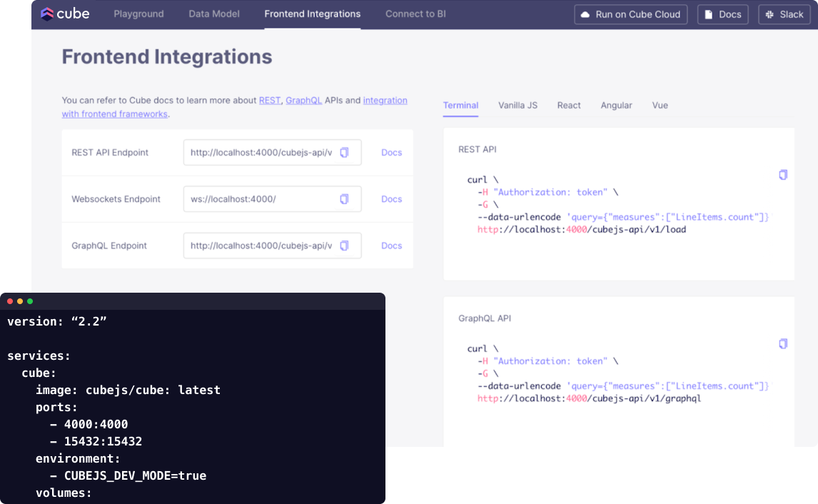Open Docs link for Websockets Endpoint

391,199
